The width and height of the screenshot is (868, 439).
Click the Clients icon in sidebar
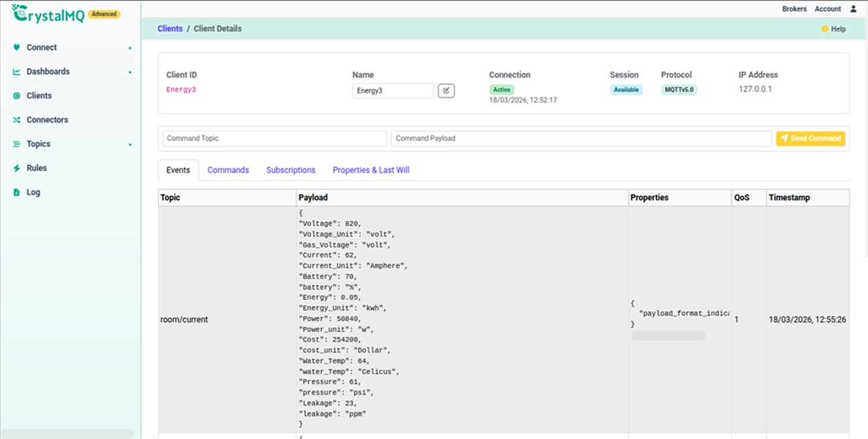[x=17, y=96]
